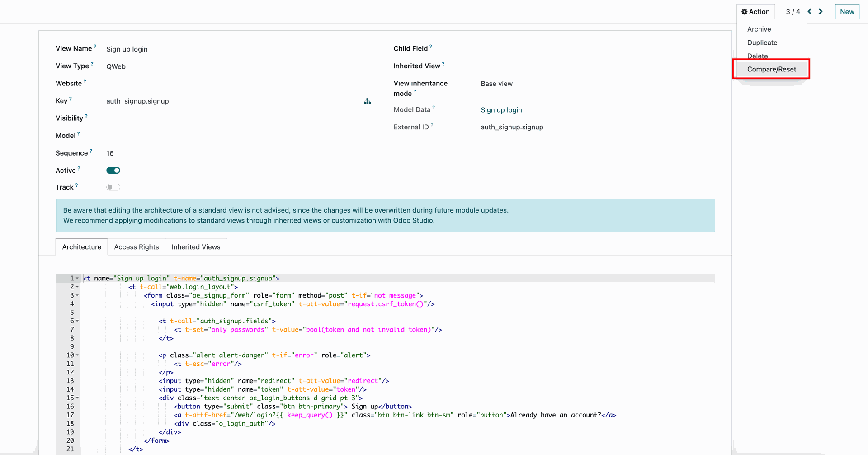Click Model Data help question mark

[434, 108]
